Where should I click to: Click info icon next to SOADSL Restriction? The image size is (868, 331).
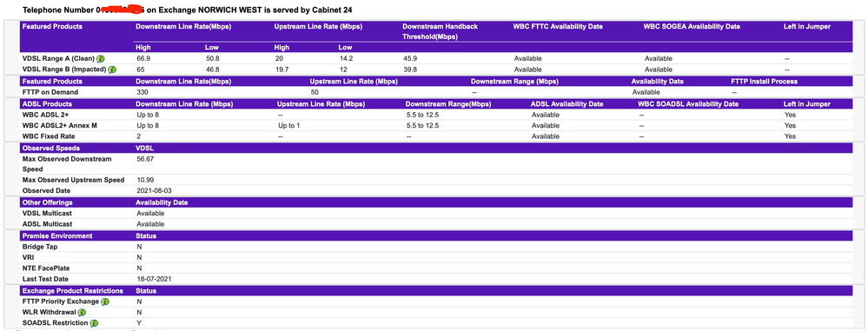(x=94, y=323)
